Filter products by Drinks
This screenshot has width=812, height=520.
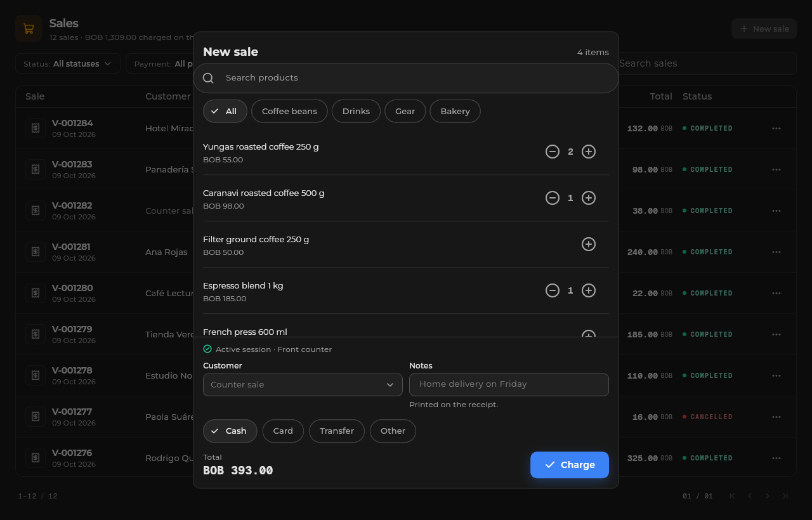pos(356,111)
